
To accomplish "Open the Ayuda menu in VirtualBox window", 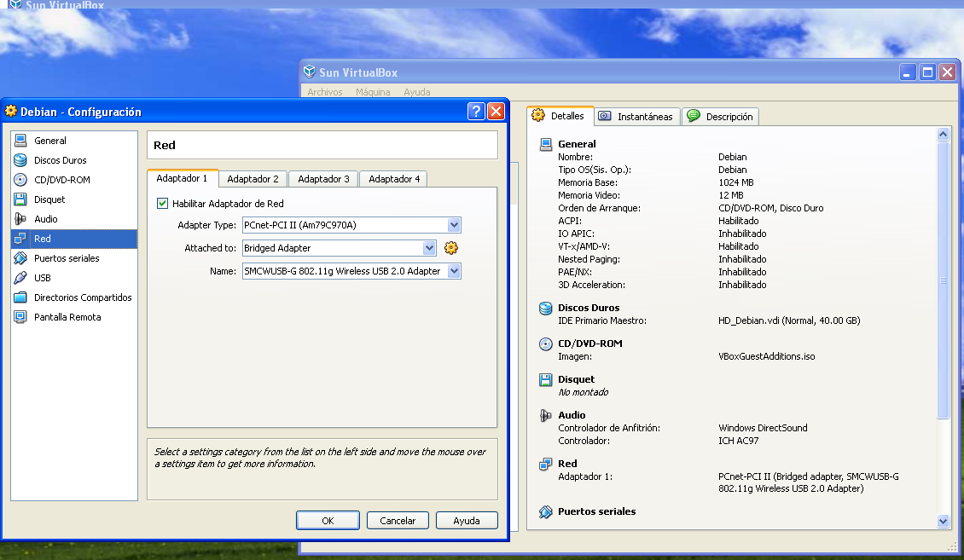I will coord(417,92).
